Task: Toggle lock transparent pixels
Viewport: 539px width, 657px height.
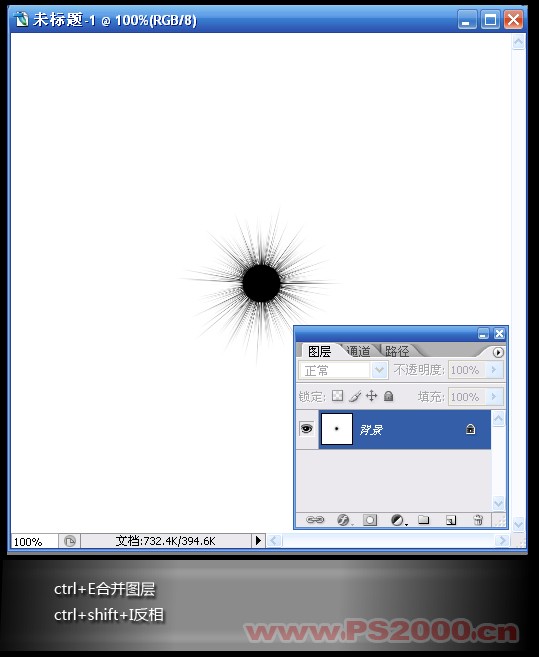Action: click(337, 396)
